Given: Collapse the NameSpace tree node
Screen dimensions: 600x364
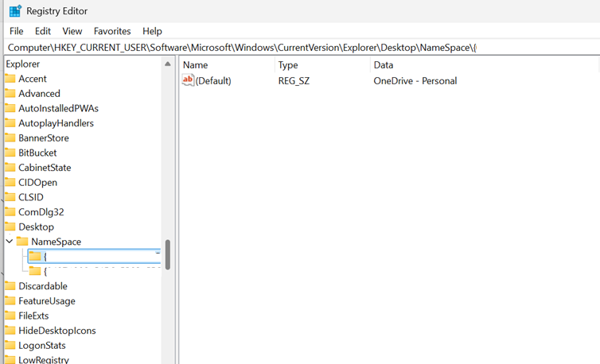Looking at the screenshot, I should 10,242.
